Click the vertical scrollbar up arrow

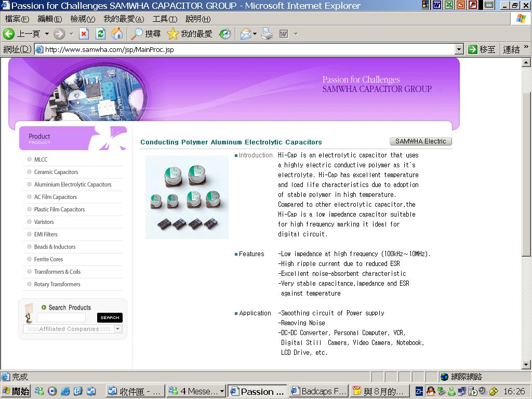[526, 62]
